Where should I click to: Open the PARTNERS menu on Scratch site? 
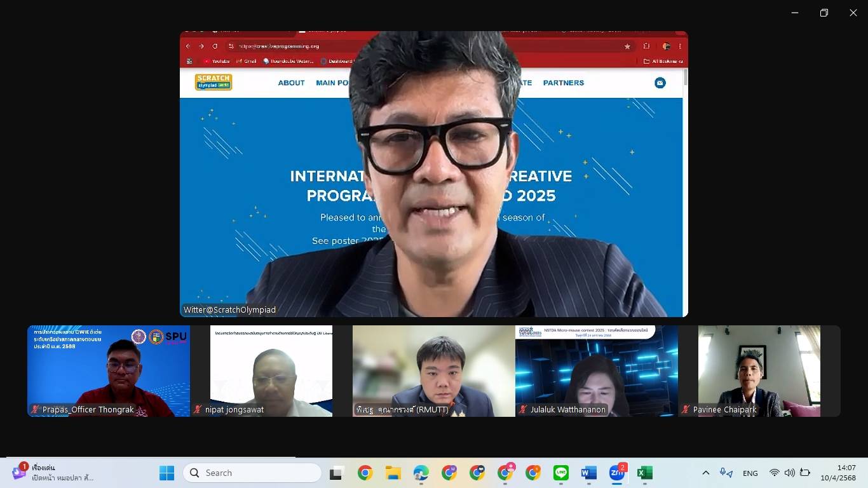[564, 83]
